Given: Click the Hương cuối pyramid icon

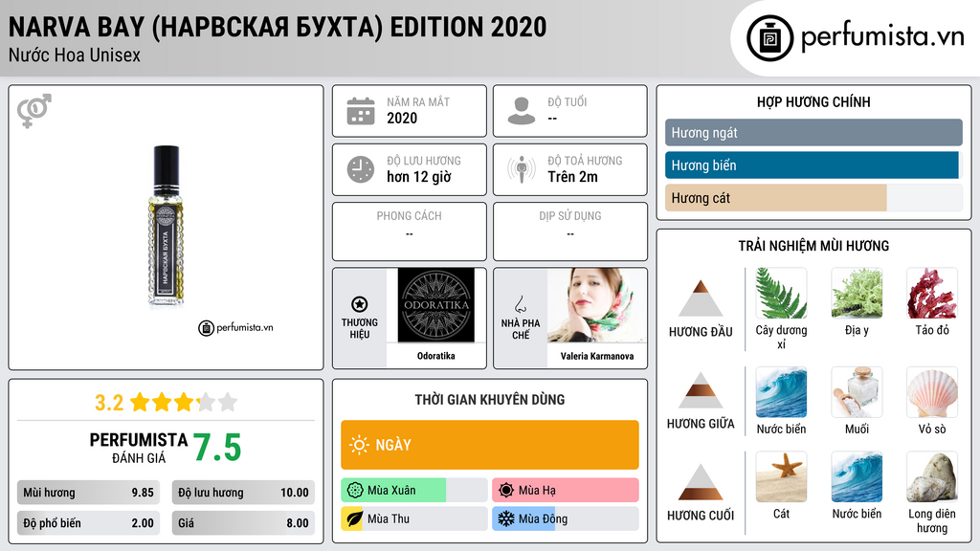Looking at the screenshot, I should [x=701, y=482].
